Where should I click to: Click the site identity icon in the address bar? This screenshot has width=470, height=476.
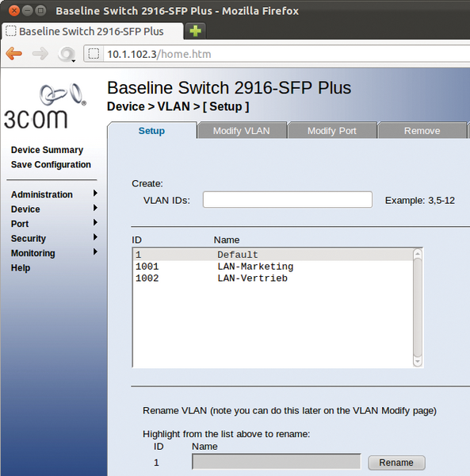click(x=94, y=54)
